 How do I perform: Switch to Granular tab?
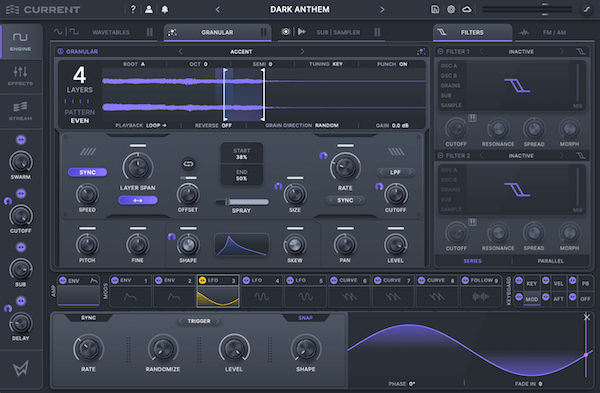[217, 33]
